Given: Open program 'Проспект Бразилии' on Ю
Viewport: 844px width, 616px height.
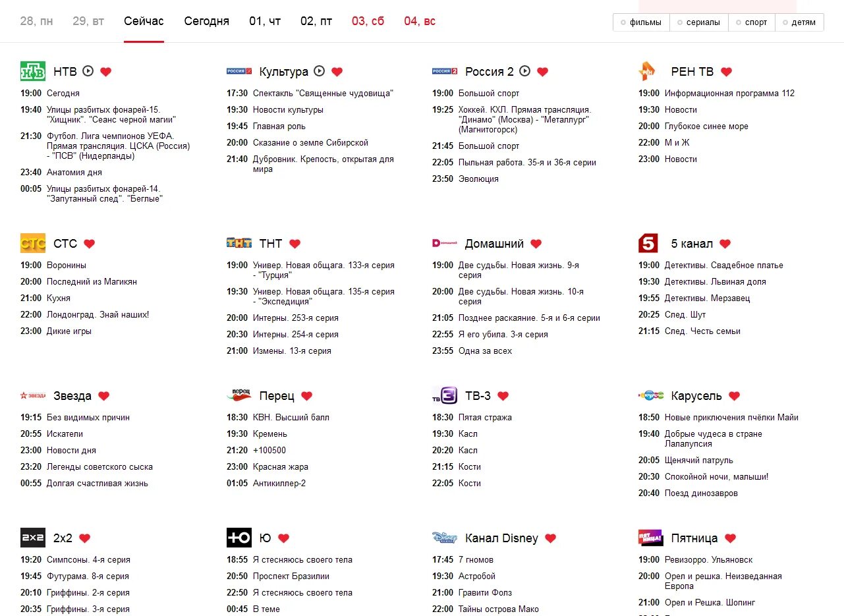Looking at the screenshot, I should point(291,576).
